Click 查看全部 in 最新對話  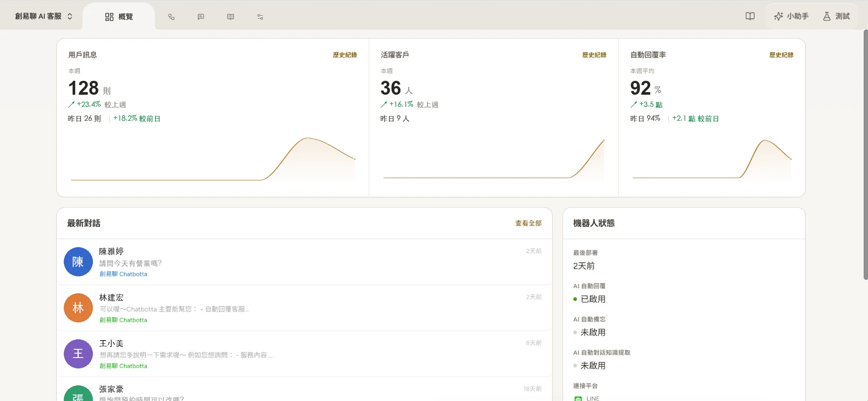(528, 223)
